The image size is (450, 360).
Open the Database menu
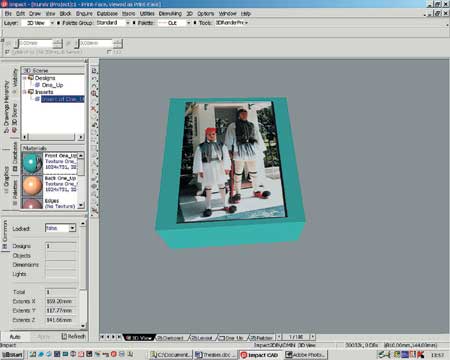coord(107,14)
